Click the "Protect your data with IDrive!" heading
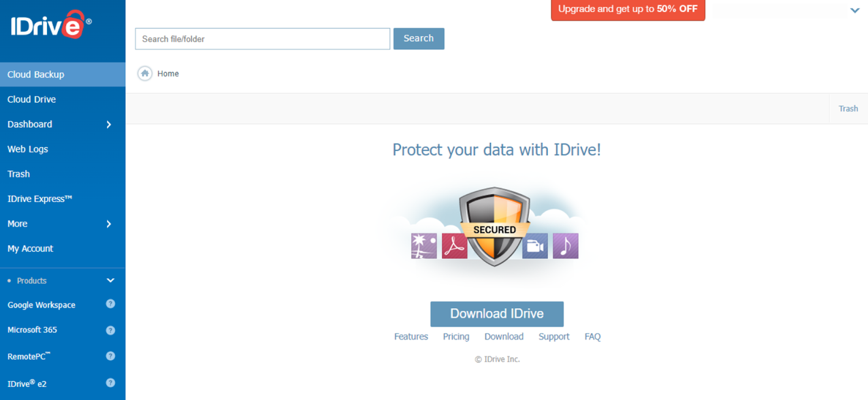The width and height of the screenshot is (868, 400). pos(497,150)
